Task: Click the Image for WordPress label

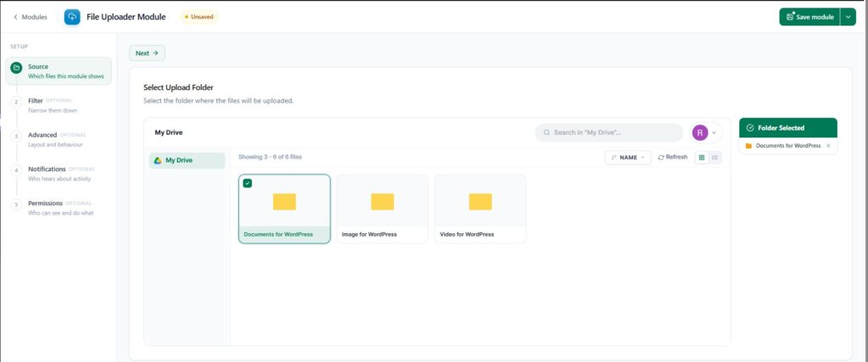Action: (370, 235)
